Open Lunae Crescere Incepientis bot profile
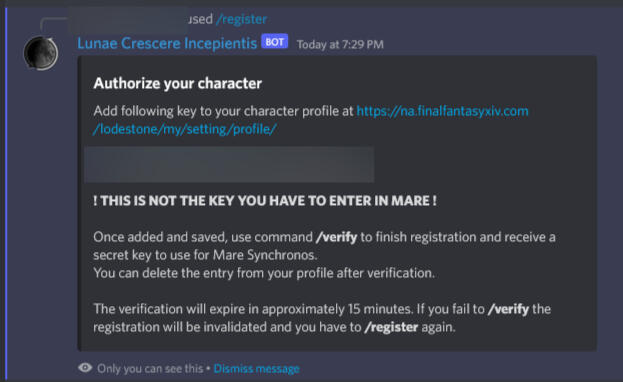623x382 pixels. tap(167, 43)
